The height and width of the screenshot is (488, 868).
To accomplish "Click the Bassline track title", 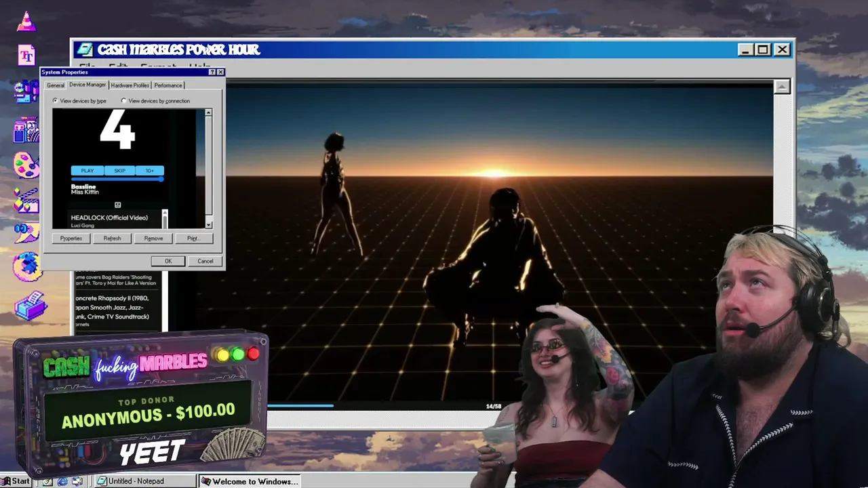I will pos(83,186).
